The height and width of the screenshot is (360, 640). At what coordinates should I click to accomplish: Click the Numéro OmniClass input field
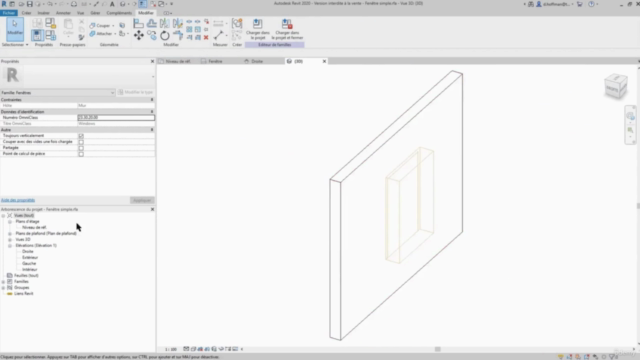pyautogui.click(x=116, y=118)
